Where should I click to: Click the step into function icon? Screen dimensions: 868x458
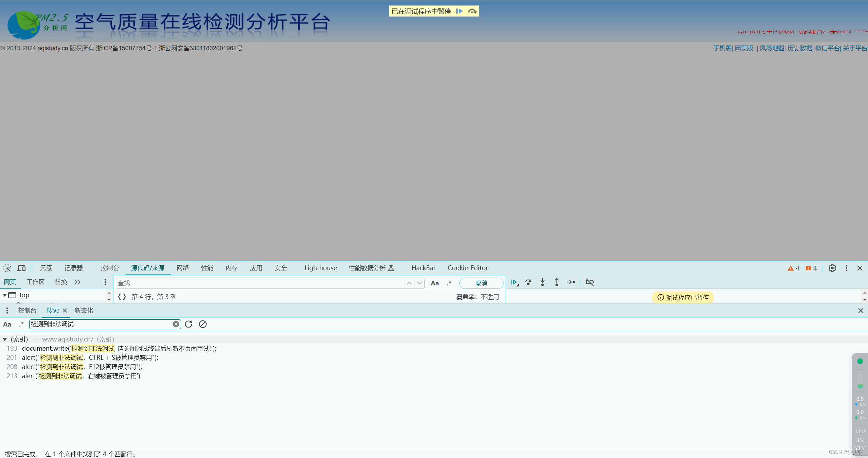[543, 282]
